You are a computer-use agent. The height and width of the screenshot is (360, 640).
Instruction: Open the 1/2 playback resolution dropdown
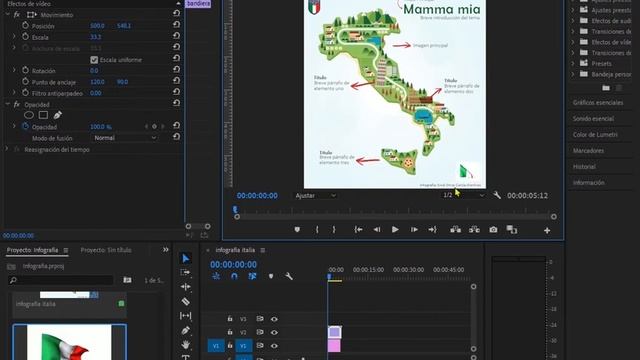464,196
